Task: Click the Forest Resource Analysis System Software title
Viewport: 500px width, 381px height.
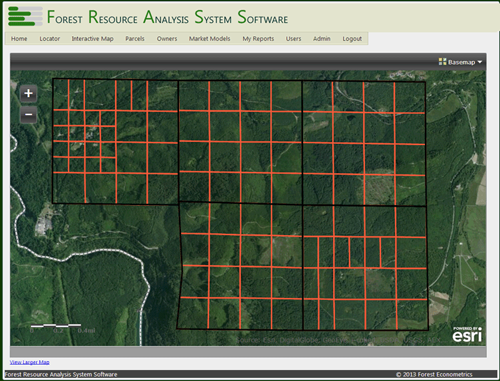Action: (168, 17)
